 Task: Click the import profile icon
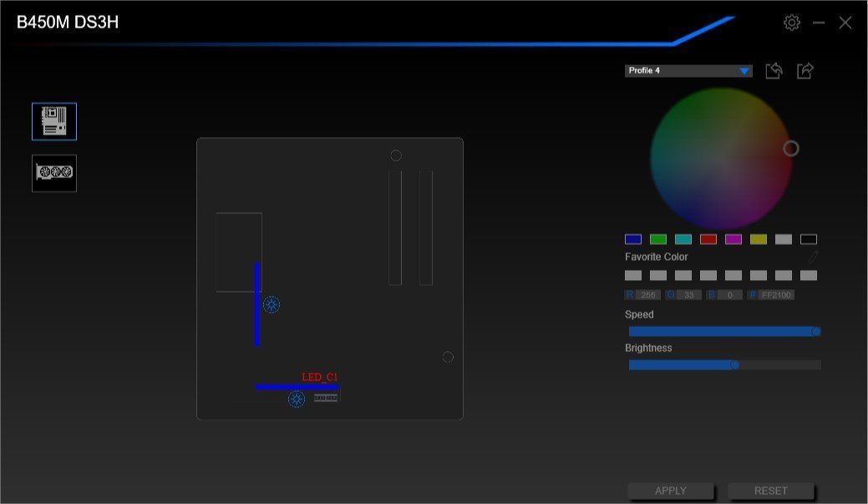click(774, 71)
